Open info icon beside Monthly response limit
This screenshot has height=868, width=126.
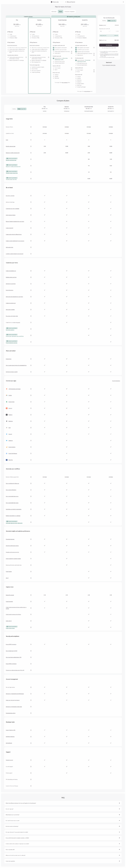coord(31,146)
